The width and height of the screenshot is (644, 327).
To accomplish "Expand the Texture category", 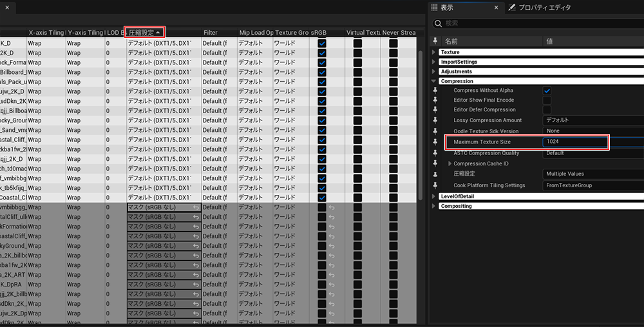I will (x=433, y=52).
